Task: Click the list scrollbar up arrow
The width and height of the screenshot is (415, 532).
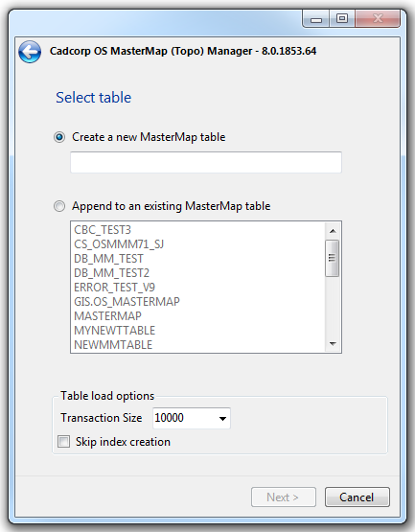Action: [333, 231]
